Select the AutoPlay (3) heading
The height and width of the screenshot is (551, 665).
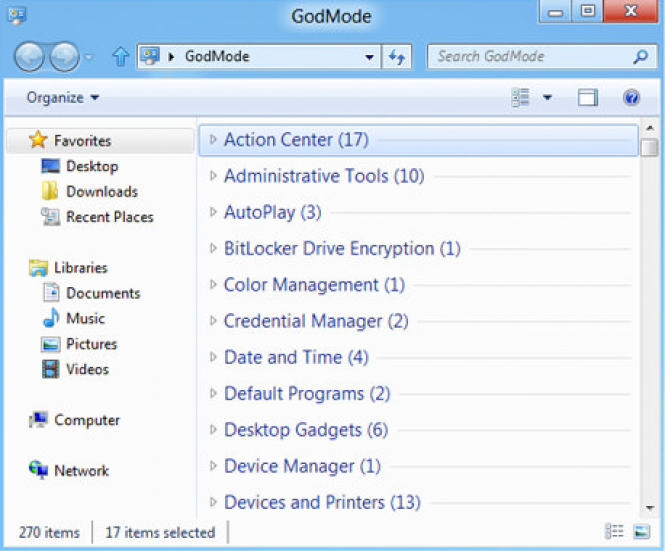click(x=272, y=212)
